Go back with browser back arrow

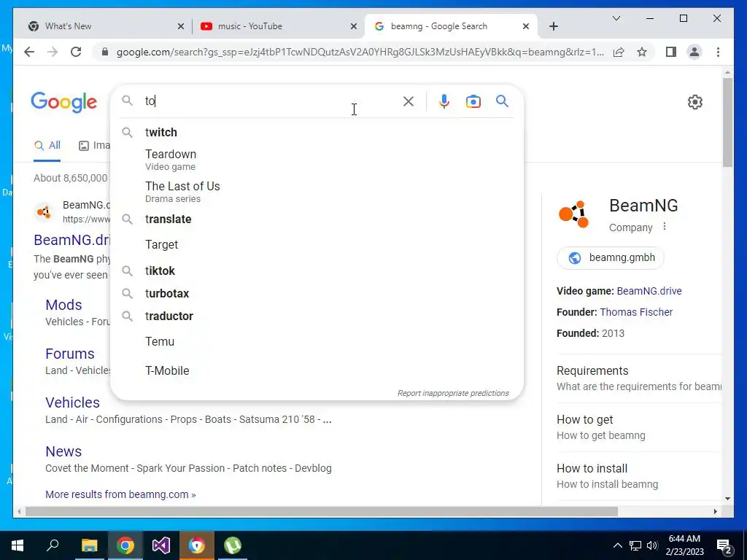[x=29, y=52]
